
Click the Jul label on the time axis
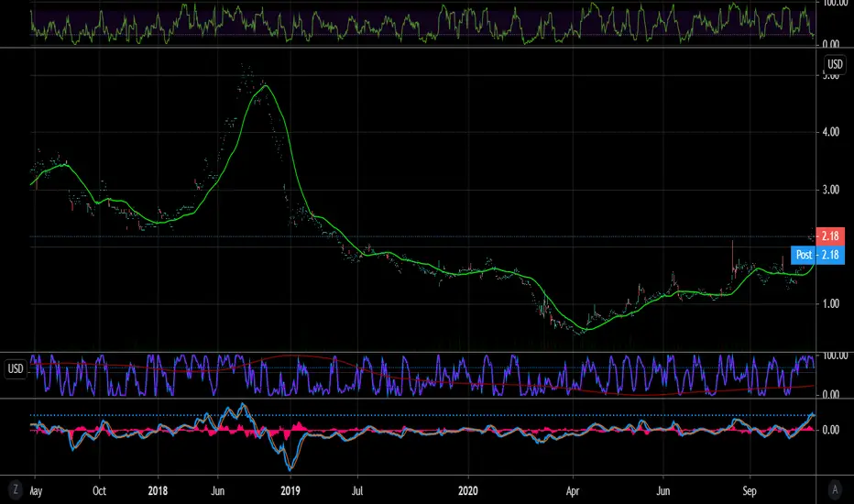click(356, 491)
